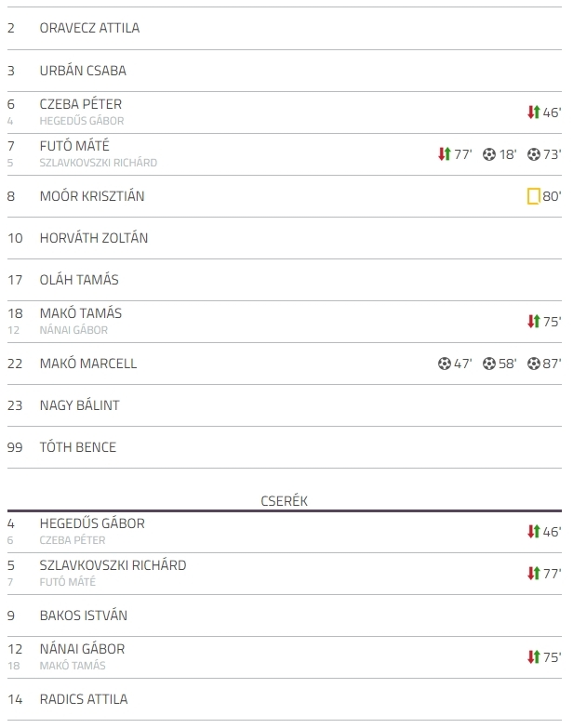Image resolution: width=573 pixels, height=728 pixels.
Task: Click the 87' goal ball icon for Makó Marcell
Action: (534, 364)
